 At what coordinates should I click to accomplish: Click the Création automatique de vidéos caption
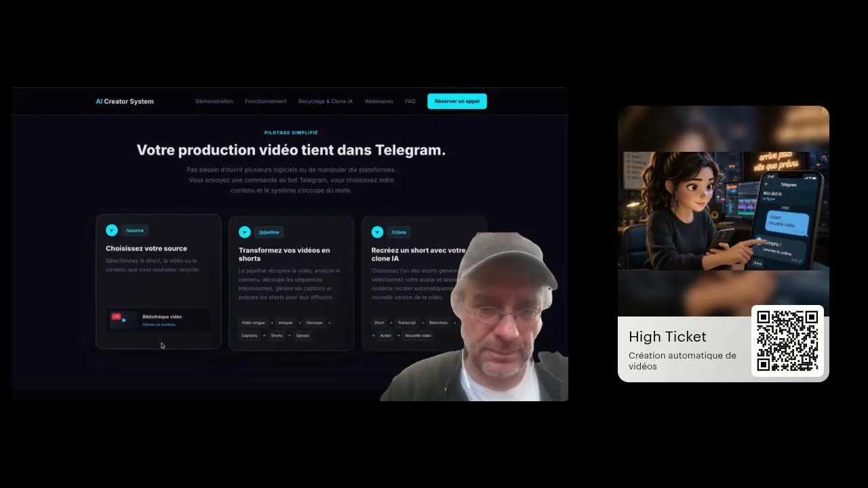click(682, 361)
